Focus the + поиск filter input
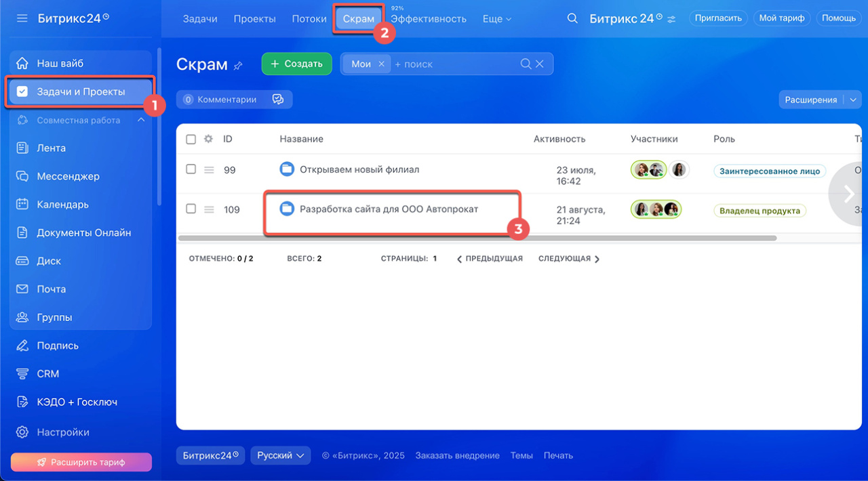 coord(454,64)
